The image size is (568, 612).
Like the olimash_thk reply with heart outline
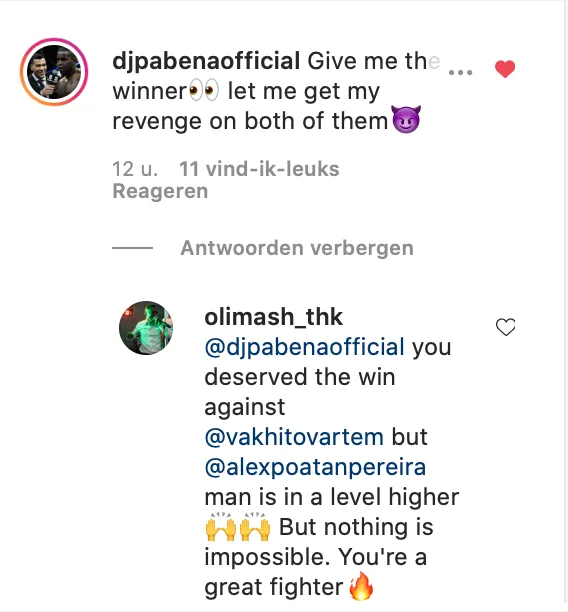tap(505, 327)
